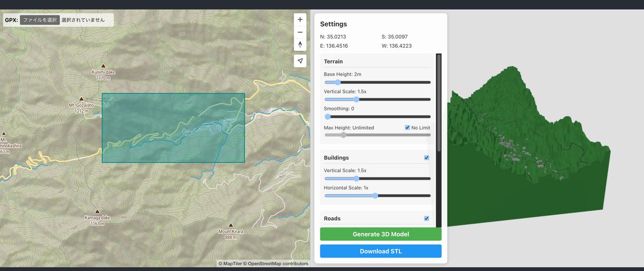This screenshot has width=644, height=271.
Task: Click Mt. Gozaisho peak marker
Action: click(81, 99)
